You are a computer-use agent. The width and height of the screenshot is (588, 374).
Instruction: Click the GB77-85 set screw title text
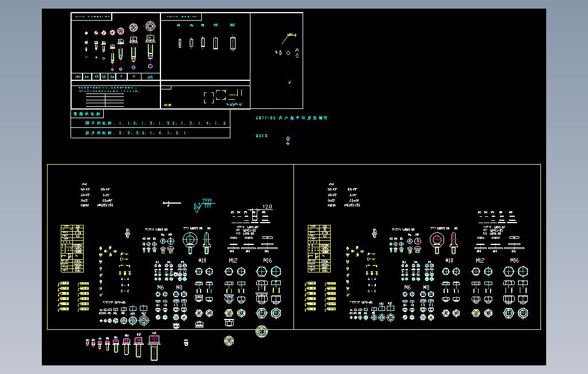[291, 118]
